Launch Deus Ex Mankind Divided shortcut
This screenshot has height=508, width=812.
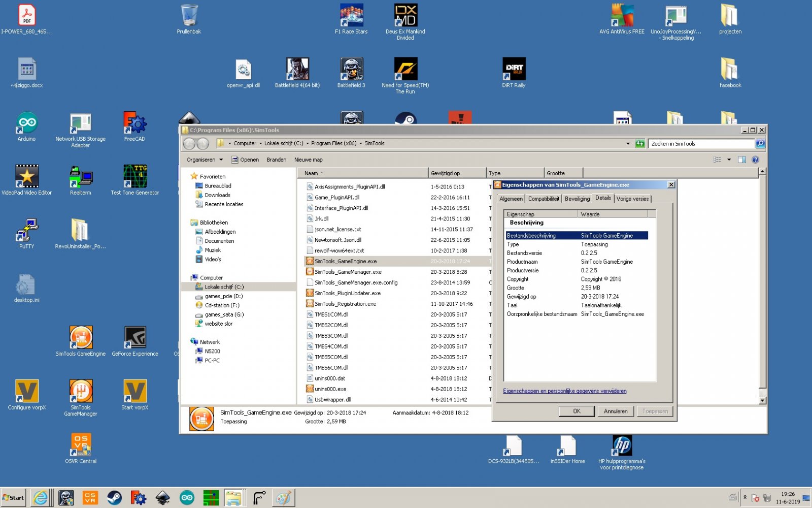[405, 21]
